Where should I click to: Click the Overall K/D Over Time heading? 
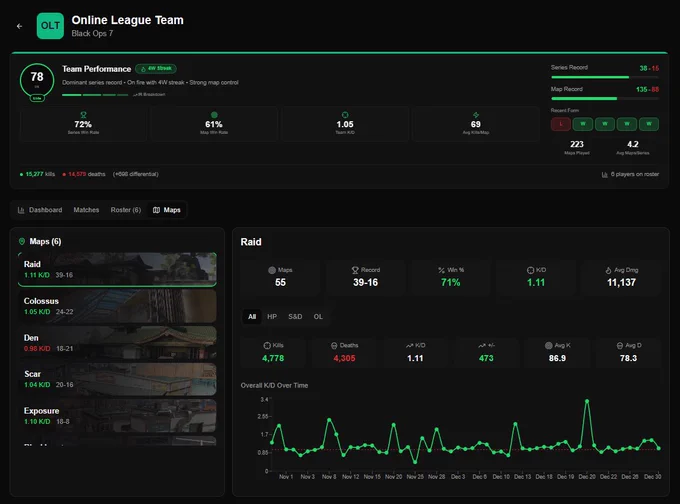pos(275,385)
